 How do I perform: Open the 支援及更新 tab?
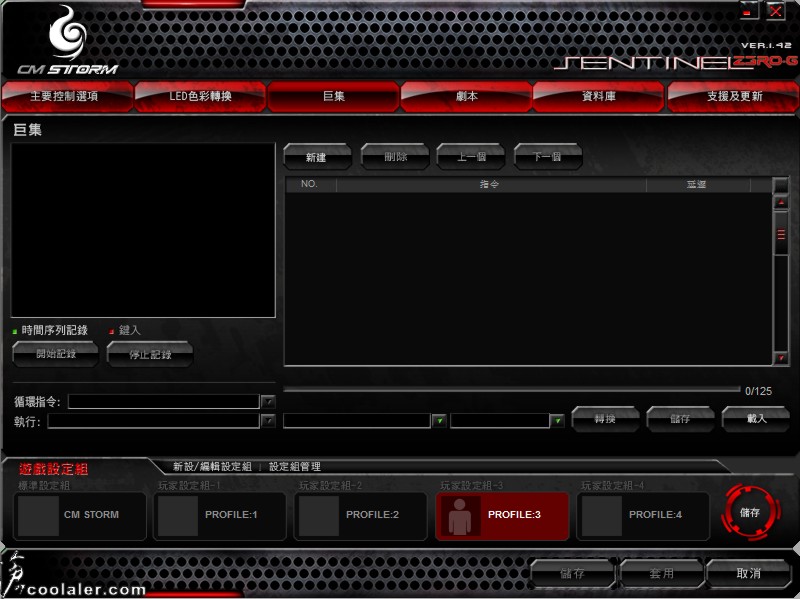click(734, 96)
